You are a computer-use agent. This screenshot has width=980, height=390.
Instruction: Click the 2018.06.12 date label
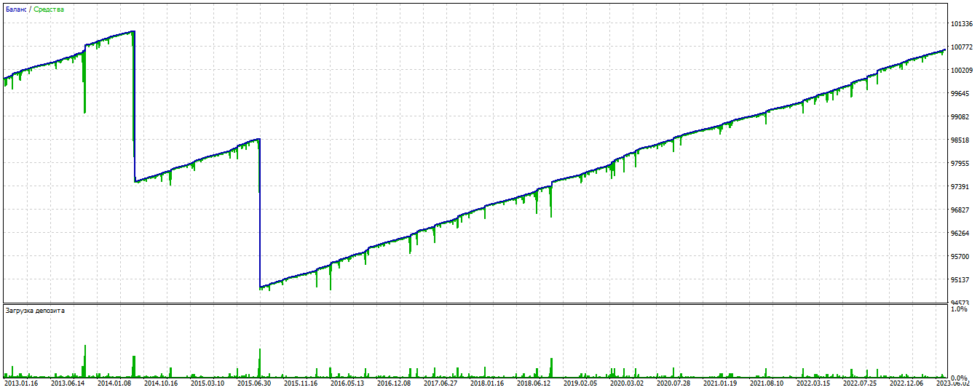point(534,383)
